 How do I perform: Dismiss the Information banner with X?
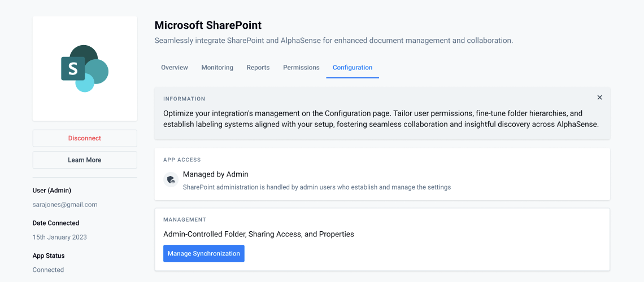(x=599, y=98)
